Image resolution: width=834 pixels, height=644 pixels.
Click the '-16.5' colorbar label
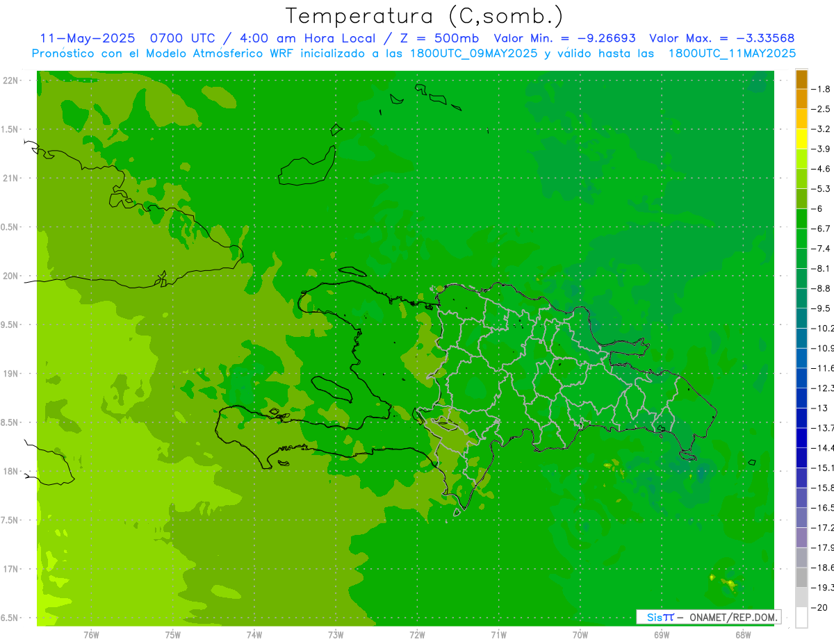click(x=823, y=509)
